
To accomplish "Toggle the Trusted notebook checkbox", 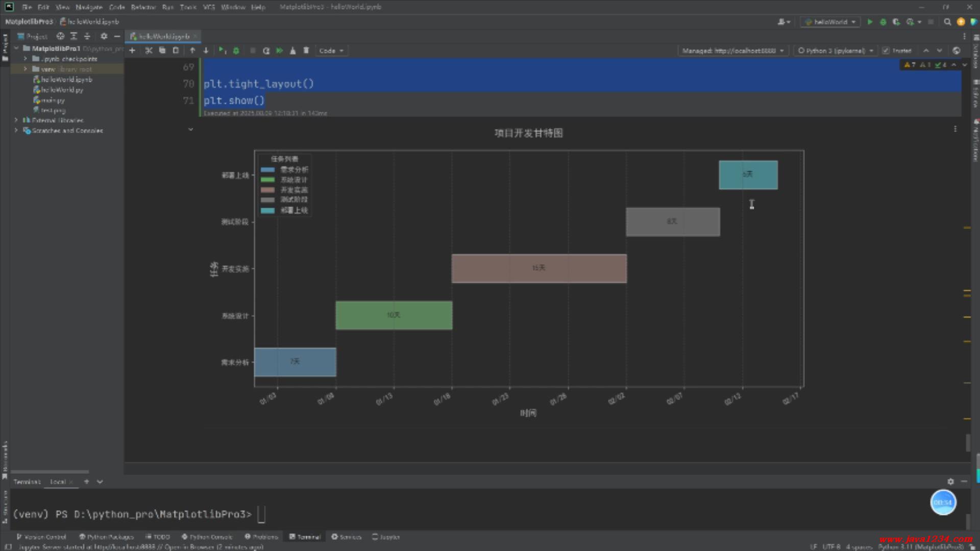I will 886,51.
